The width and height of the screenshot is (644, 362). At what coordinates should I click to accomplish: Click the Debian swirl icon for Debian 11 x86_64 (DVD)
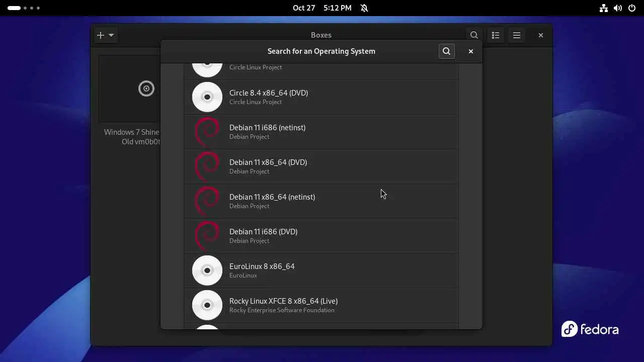tap(207, 166)
